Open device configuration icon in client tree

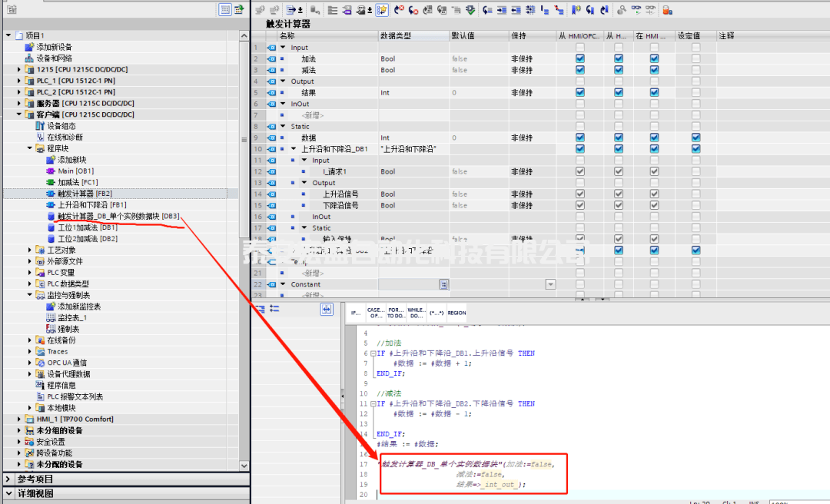coord(41,126)
